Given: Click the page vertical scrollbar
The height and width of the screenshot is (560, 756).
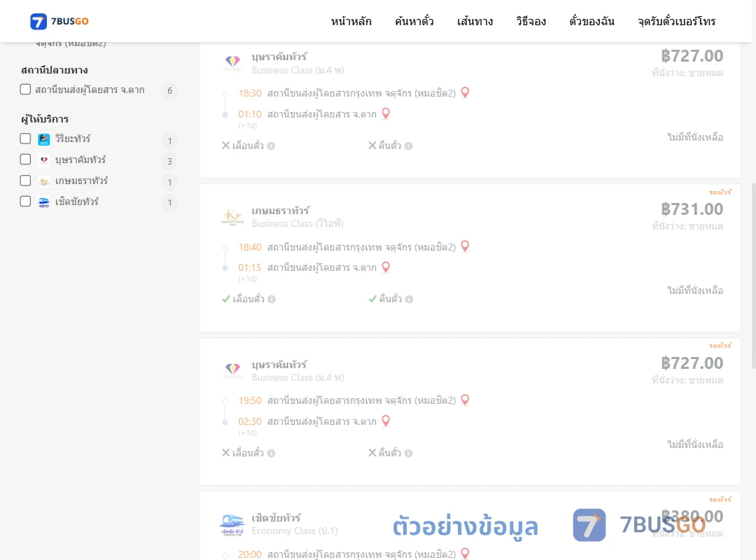Looking at the screenshot, I should tap(754, 275).
